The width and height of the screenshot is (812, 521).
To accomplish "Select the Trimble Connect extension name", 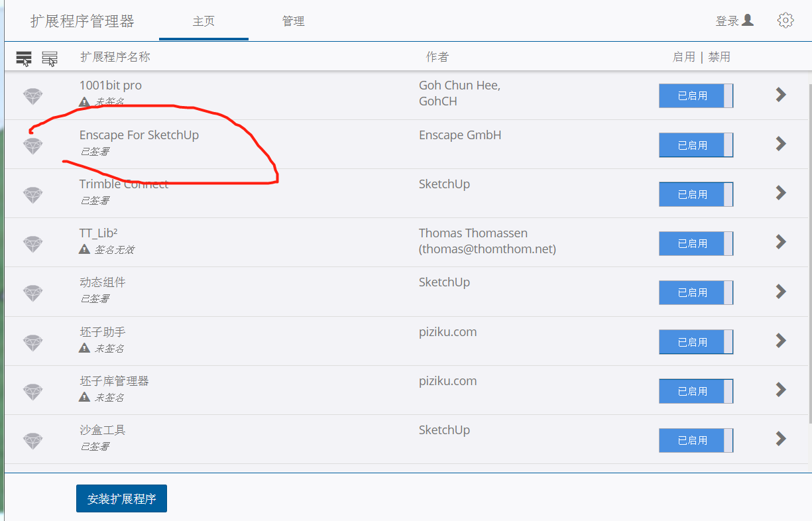I will point(124,184).
